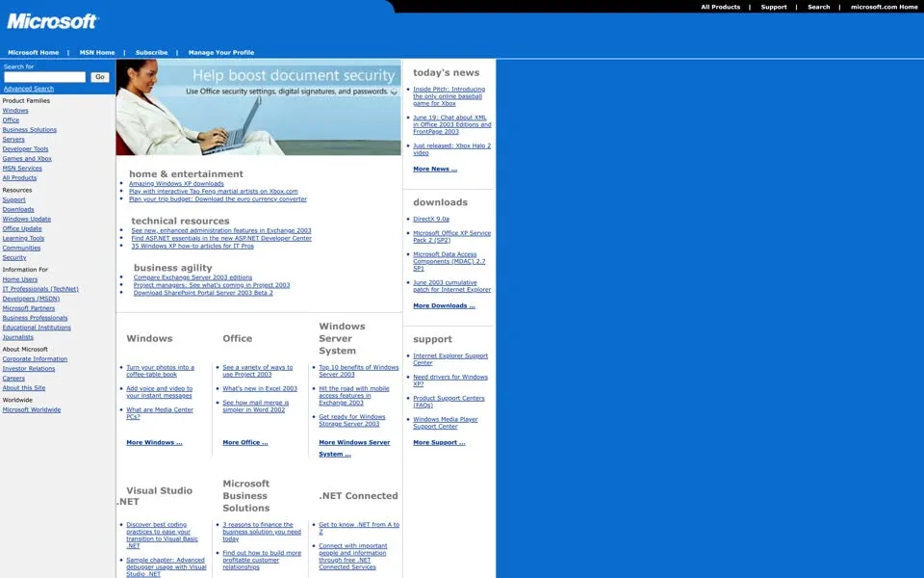Viewport: 924px width, 578px height.
Task: Select the MSN Home navigation item
Action: 97,52
